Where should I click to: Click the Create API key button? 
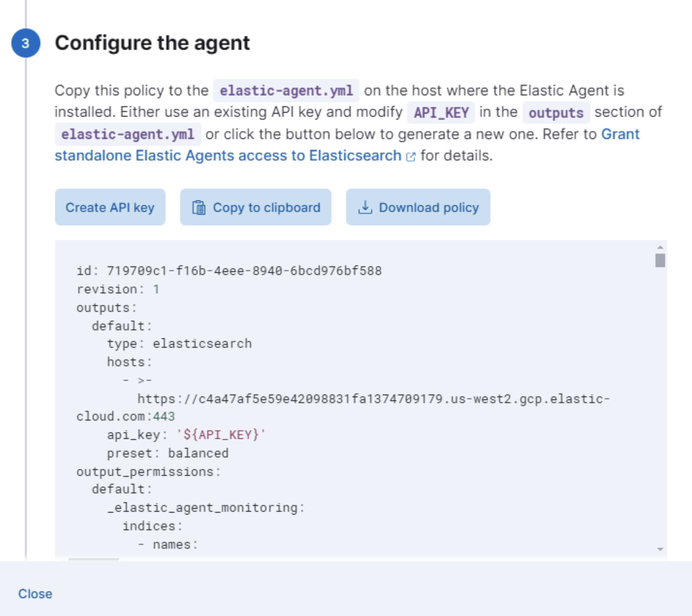pos(110,208)
